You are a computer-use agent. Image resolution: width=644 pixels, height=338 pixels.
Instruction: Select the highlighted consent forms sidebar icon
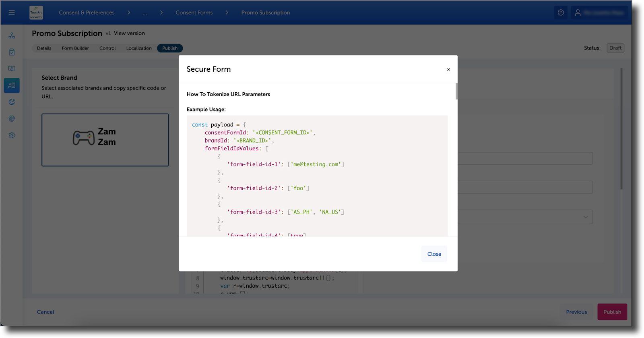pyautogui.click(x=12, y=85)
